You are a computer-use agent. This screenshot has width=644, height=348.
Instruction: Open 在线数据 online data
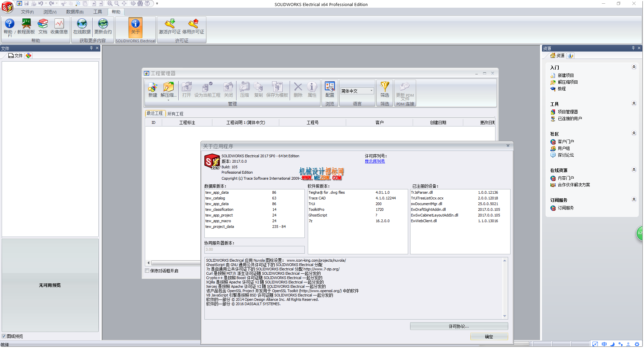coord(82,27)
